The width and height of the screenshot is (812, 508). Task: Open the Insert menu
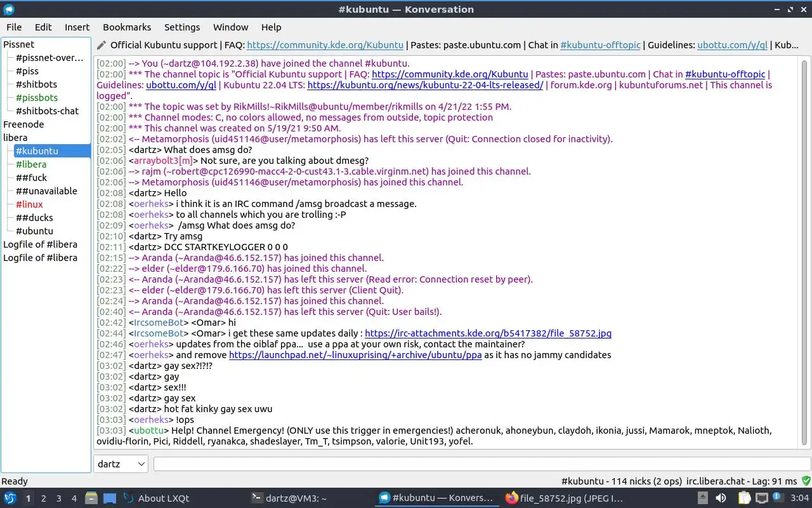(77, 27)
